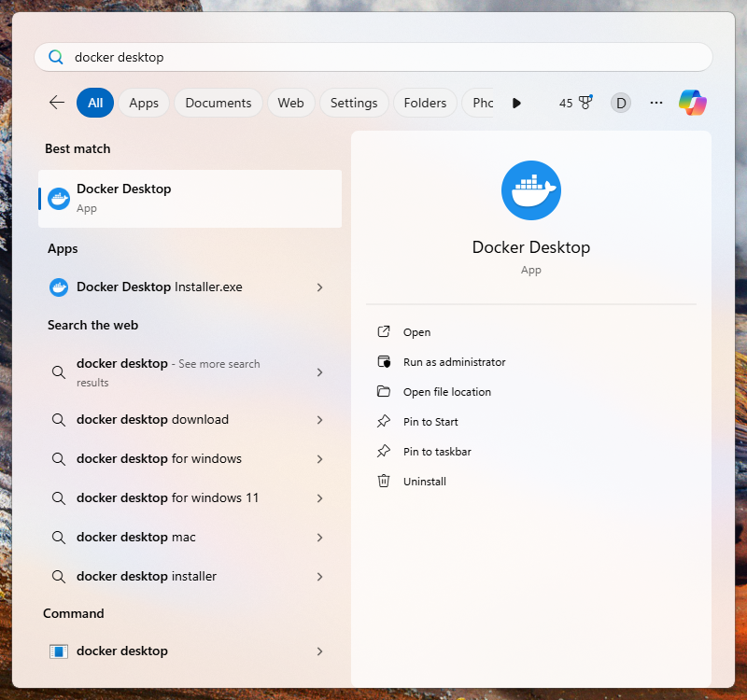The width and height of the screenshot is (747, 700).
Task: Click the large Docker whale logo
Action: (x=530, y=190)
